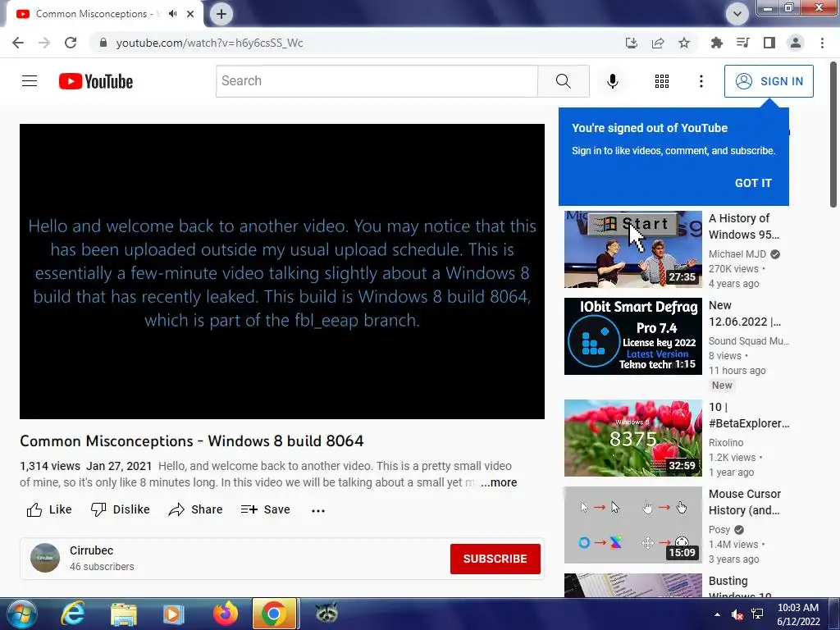This screenshot has width=840, height=630.
Task: Open YouTube settings three-dot menu
Action: [x=701, y=81]
